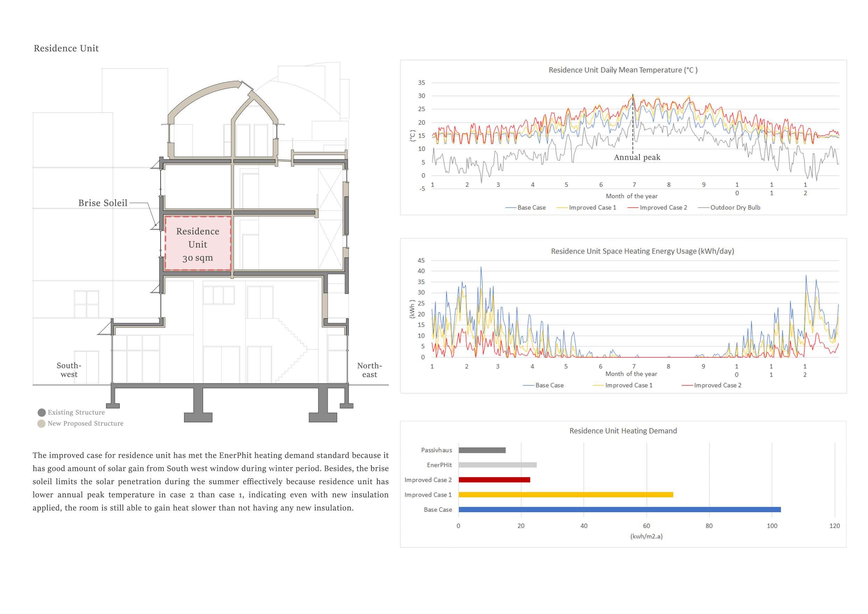Click the Annual peak marker label
Viewport: 868px width, 614px height.
[637, 157]
